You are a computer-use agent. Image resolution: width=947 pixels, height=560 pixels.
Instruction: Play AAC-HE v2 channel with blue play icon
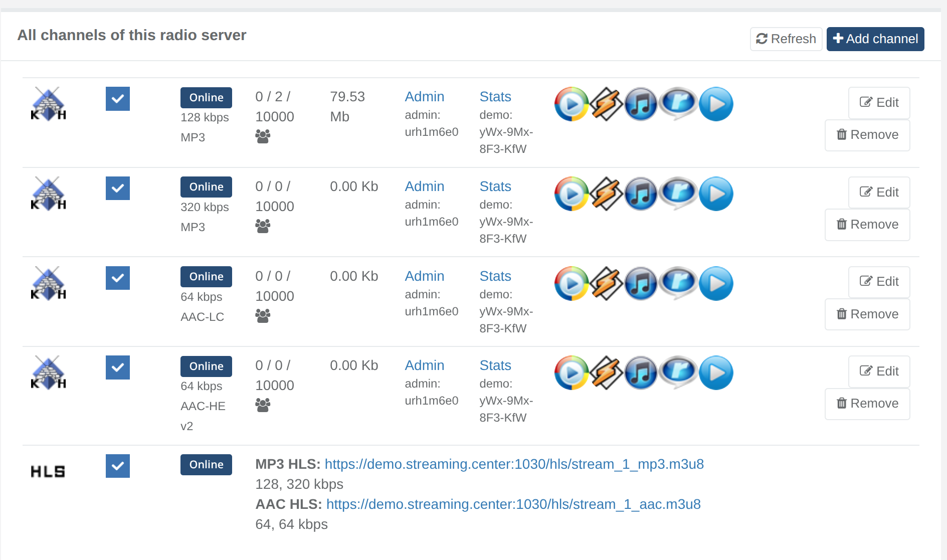tap(716, 373)
